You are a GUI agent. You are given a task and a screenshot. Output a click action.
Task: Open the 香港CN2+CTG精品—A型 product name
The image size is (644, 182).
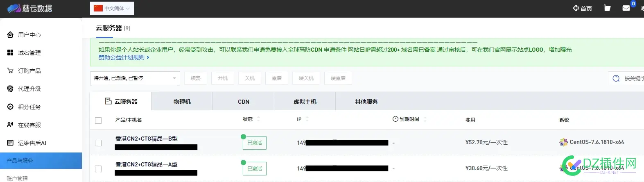click(x=147, y=164)
